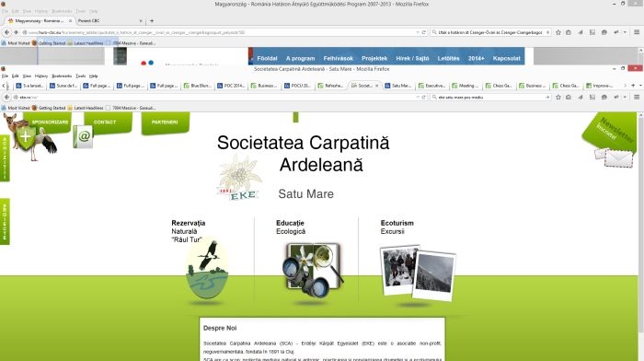Open the bookmarks list icon in front Firefox toolbar

(569, 98)
